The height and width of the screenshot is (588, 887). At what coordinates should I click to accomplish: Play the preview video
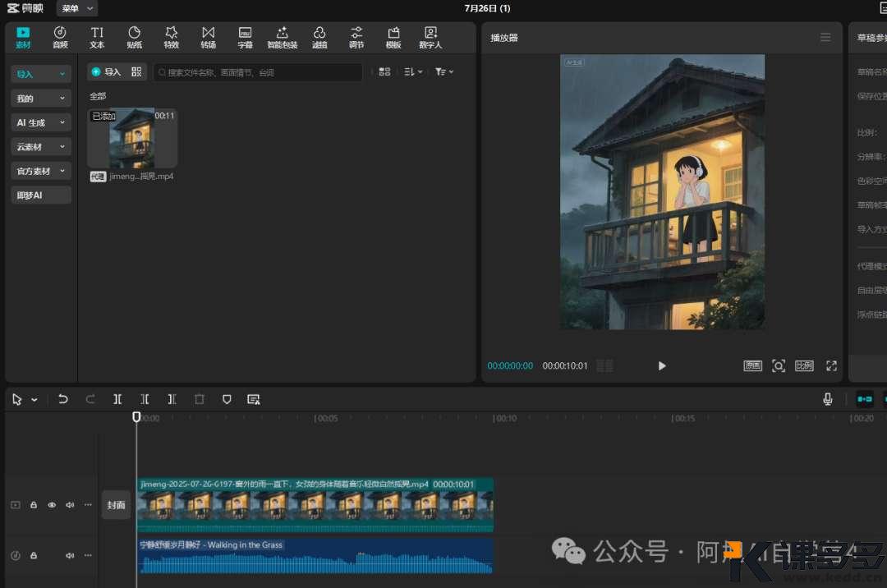tap(662, 365)
